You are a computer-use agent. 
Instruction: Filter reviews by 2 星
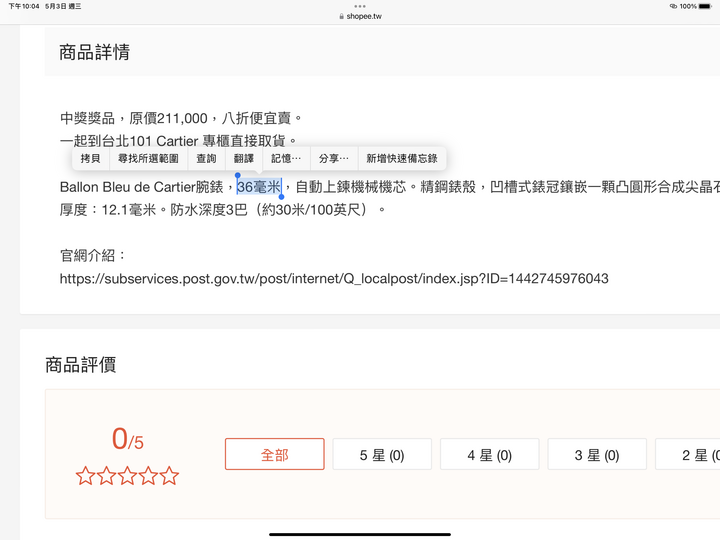(x=687, y=454)
